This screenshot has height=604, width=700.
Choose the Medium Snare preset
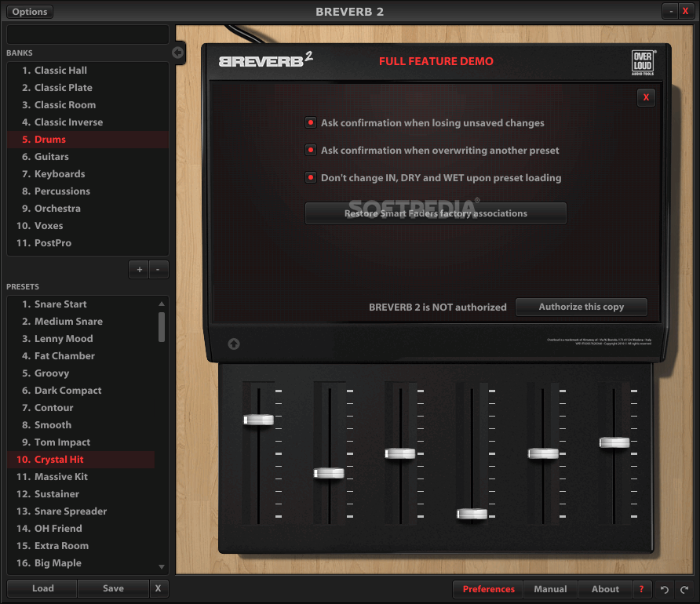point(81,321)
